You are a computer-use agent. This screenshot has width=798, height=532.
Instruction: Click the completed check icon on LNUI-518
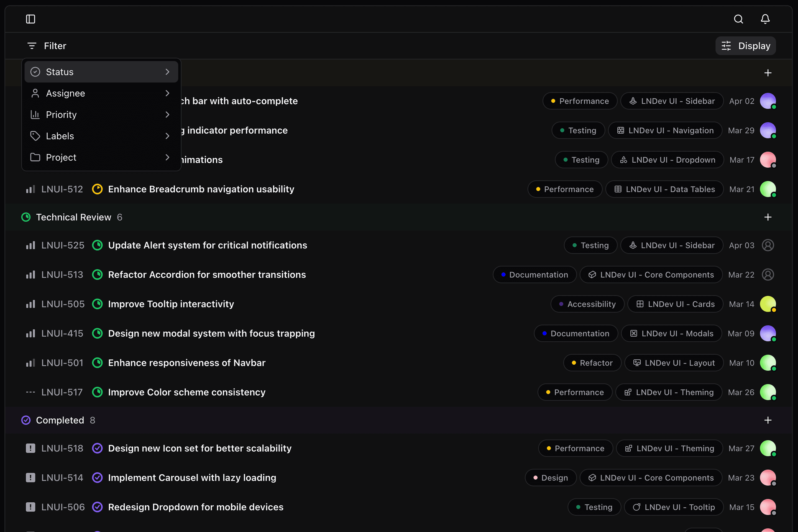[97, 448]
